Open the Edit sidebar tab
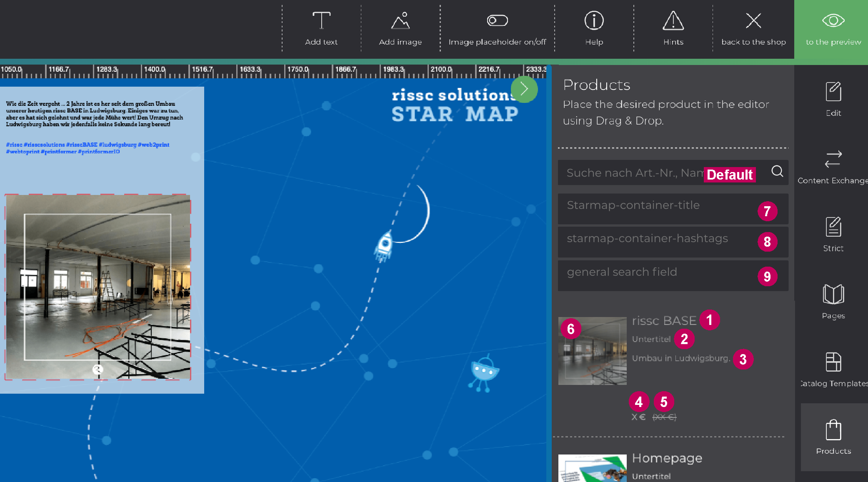 tap(833, 99)
